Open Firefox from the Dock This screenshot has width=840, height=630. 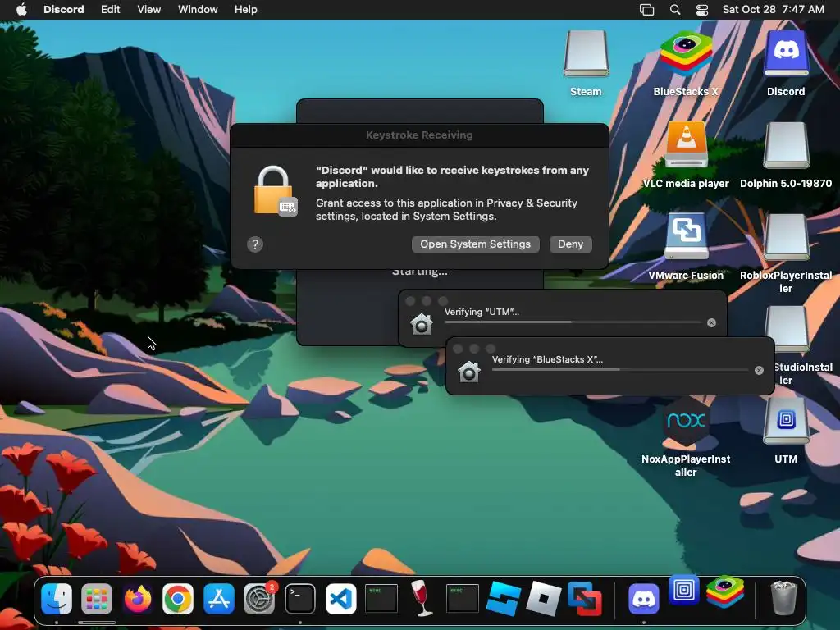138,598
